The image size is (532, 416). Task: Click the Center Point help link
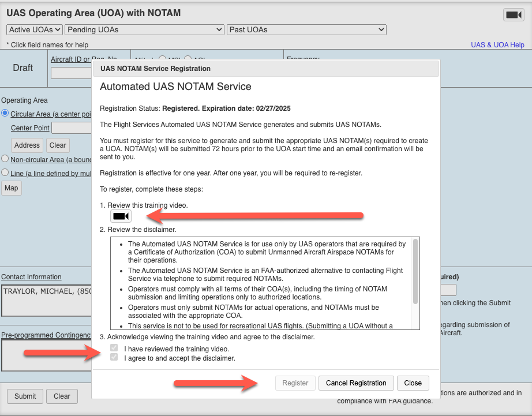(x=30, y=128)
